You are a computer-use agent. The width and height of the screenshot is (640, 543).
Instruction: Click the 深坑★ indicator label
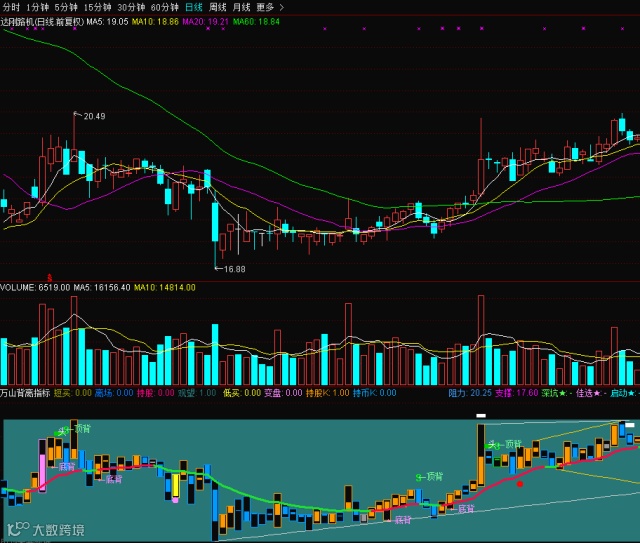(557, 393)
